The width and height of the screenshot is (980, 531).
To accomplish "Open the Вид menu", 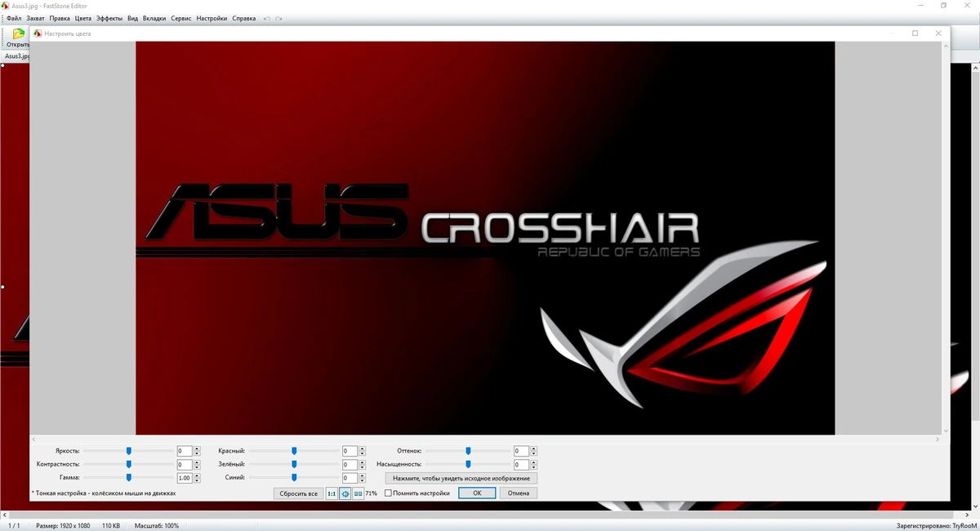I will (x=132, y=18).
